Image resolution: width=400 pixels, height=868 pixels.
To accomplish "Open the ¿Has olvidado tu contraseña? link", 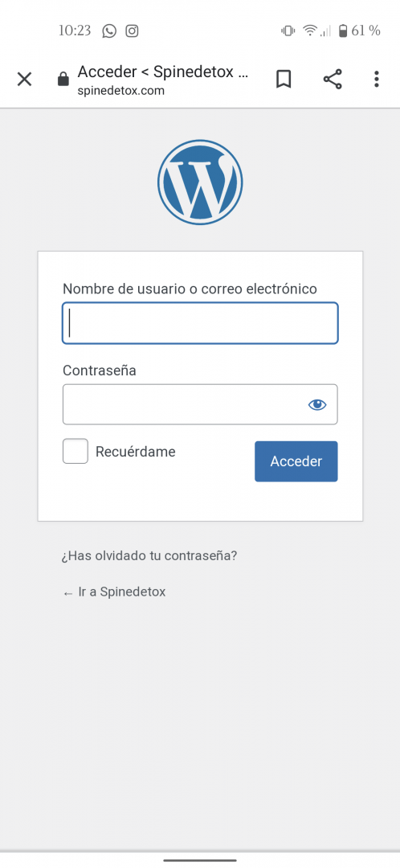I will click(x=149, y=556).
